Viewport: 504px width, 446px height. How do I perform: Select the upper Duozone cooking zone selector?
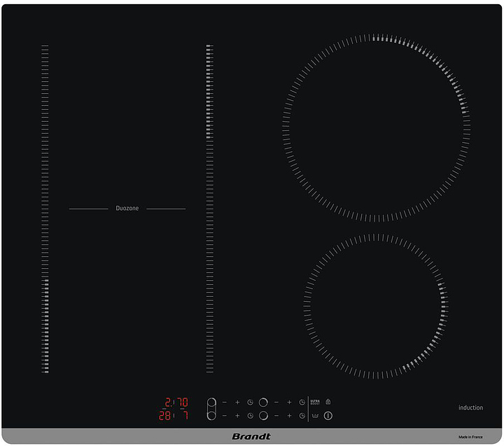click(x=211, y=403)
